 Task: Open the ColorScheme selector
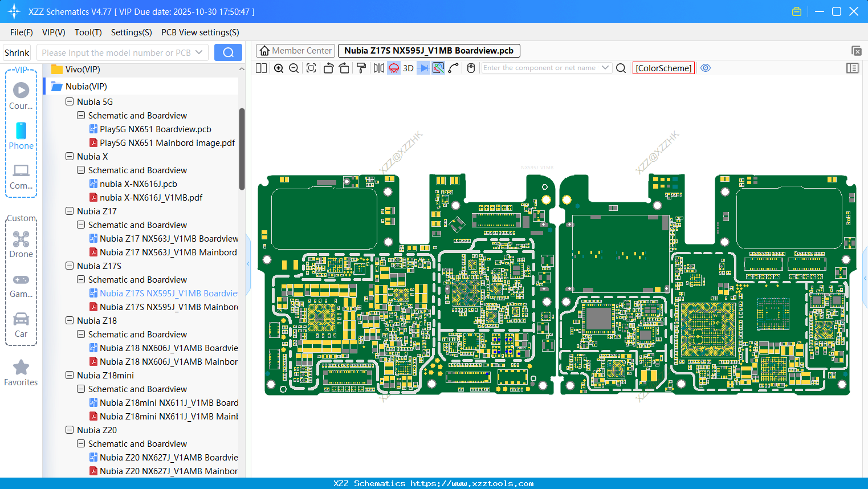click(x=663, y=68)
